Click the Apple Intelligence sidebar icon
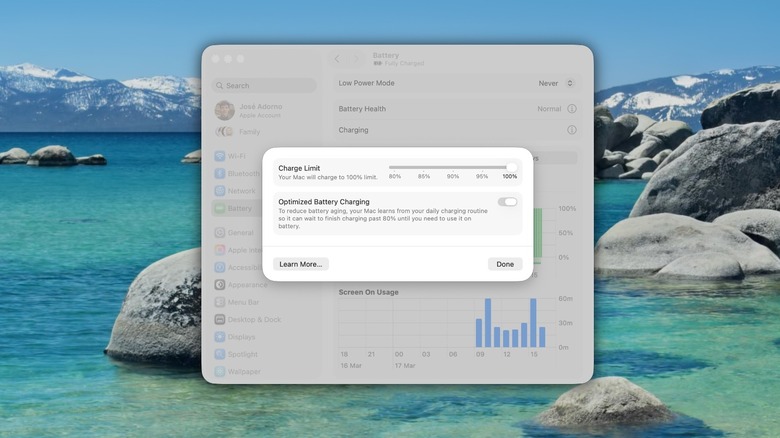Viewport: 780px width, 438px height. [220, 250]
